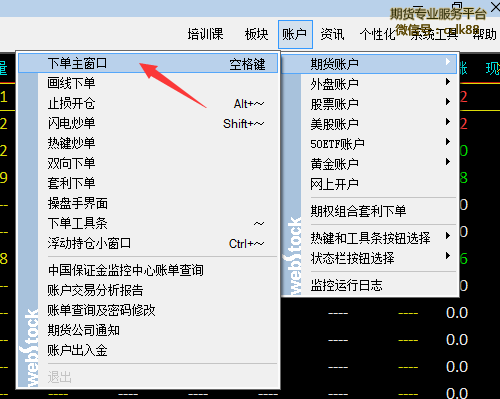
Task: Expand 状态栏按钮选择 submenu
Action: click(370, 258)
